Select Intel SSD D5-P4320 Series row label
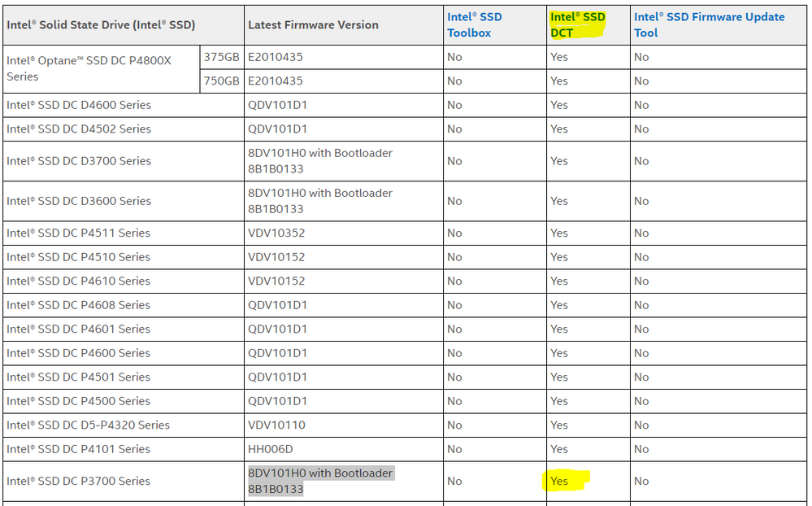812x506 pixels. pyautogui.click(x=89, y=425)
